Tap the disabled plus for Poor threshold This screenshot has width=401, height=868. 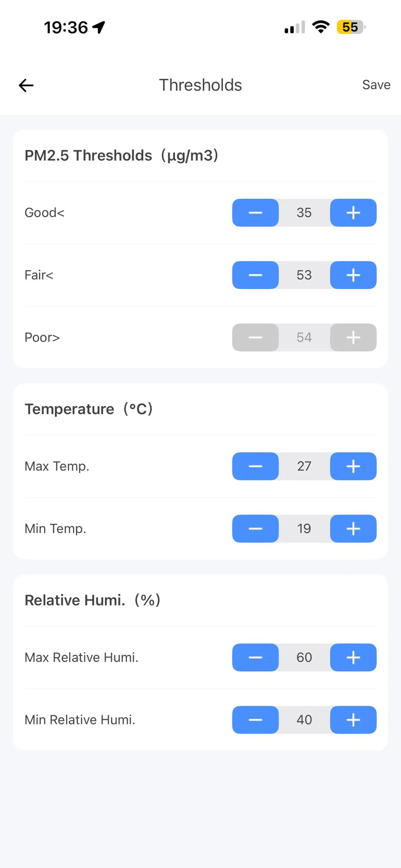353,337
